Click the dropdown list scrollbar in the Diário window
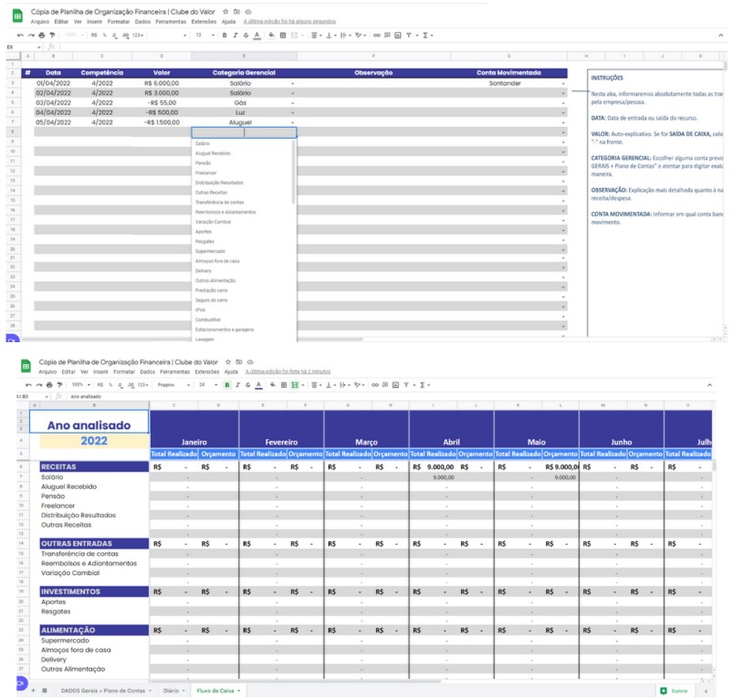This screenshot has width=734, height=700. [x=293, y=172]
